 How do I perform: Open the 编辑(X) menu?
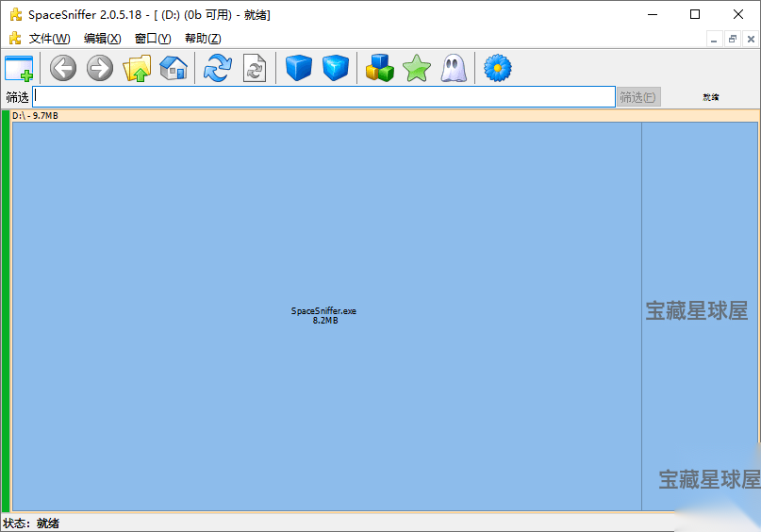[102, 39]
